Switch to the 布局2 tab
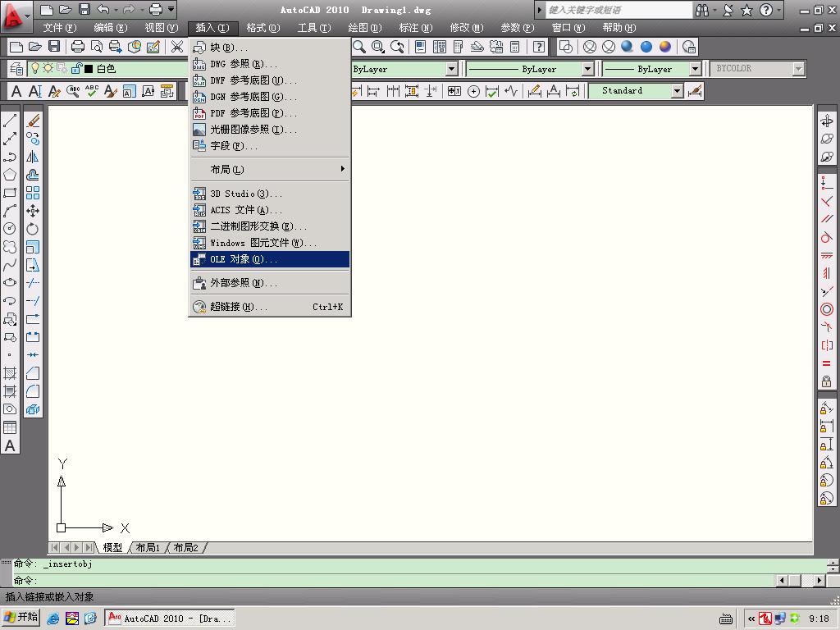Viewport: 840px width, 630px height. pos(186,547)
